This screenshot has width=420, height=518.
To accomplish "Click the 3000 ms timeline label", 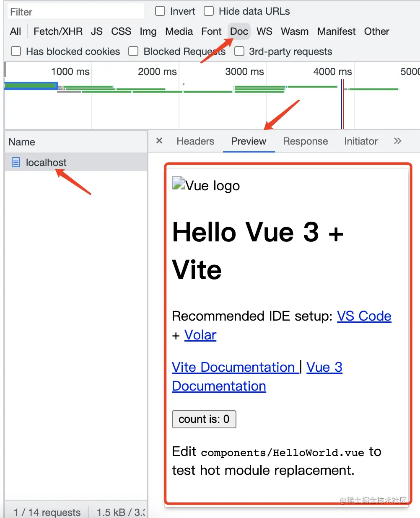I will 244,72.
